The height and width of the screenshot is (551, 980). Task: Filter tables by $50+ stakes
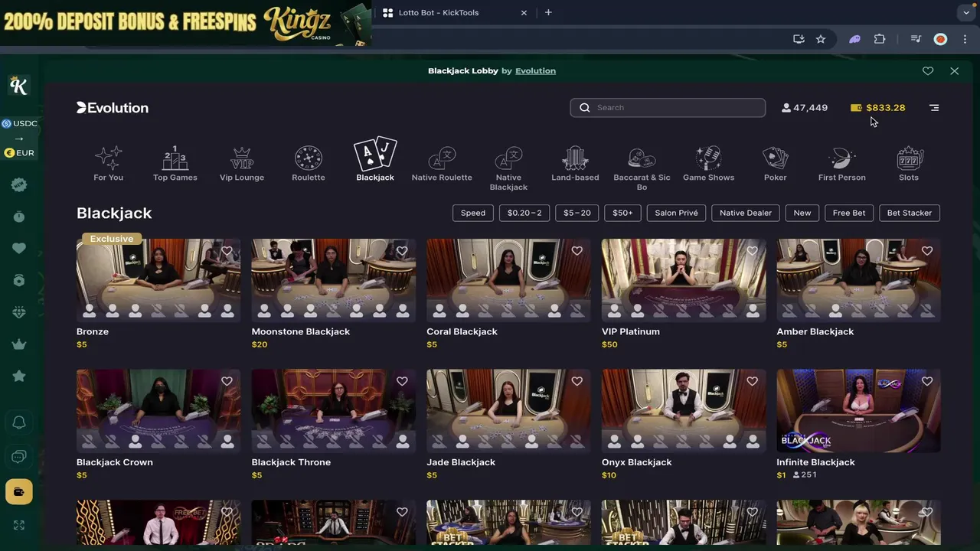click(x=622, y=213)
